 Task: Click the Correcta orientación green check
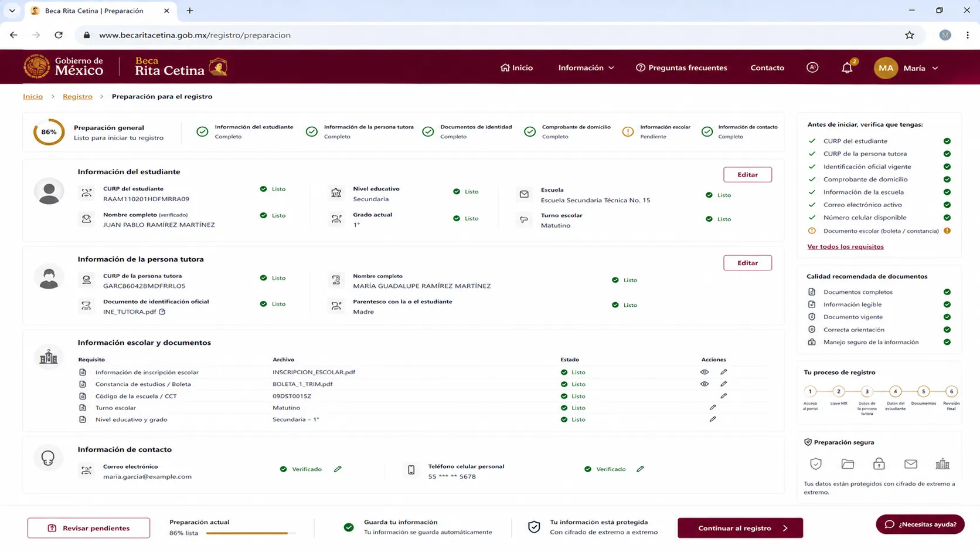947,330
